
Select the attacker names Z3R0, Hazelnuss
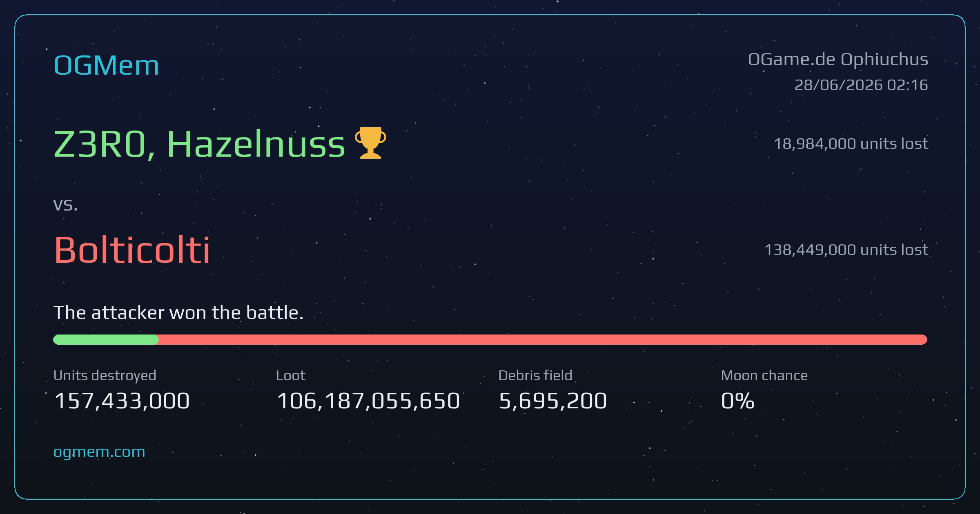tap(199, 144)
